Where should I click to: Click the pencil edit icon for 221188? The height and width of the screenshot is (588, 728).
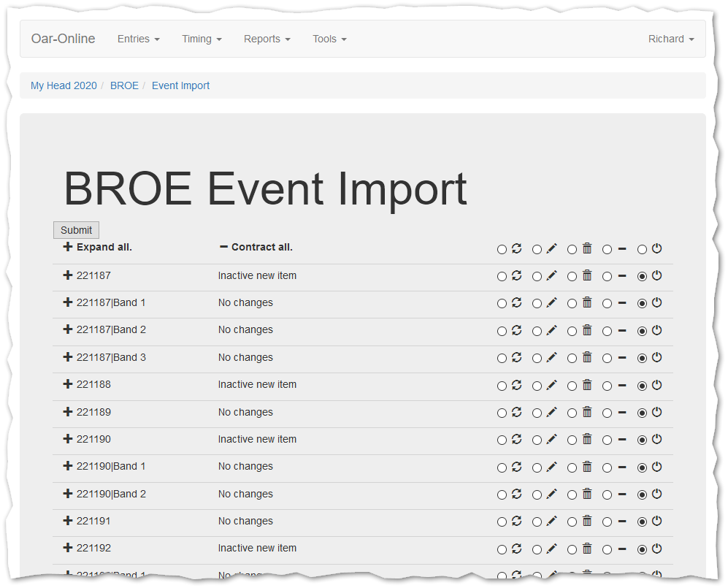(551, 384)
